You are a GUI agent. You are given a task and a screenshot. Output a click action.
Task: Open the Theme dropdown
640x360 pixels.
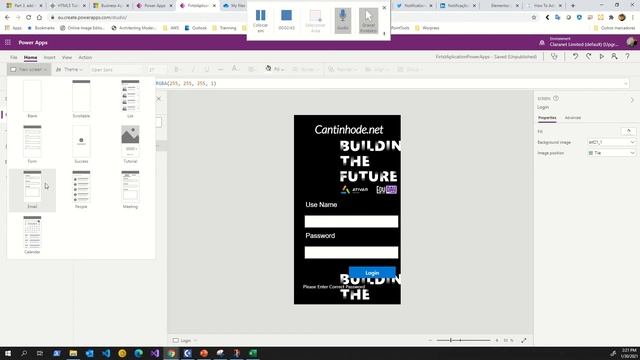[x=69, y=69]
